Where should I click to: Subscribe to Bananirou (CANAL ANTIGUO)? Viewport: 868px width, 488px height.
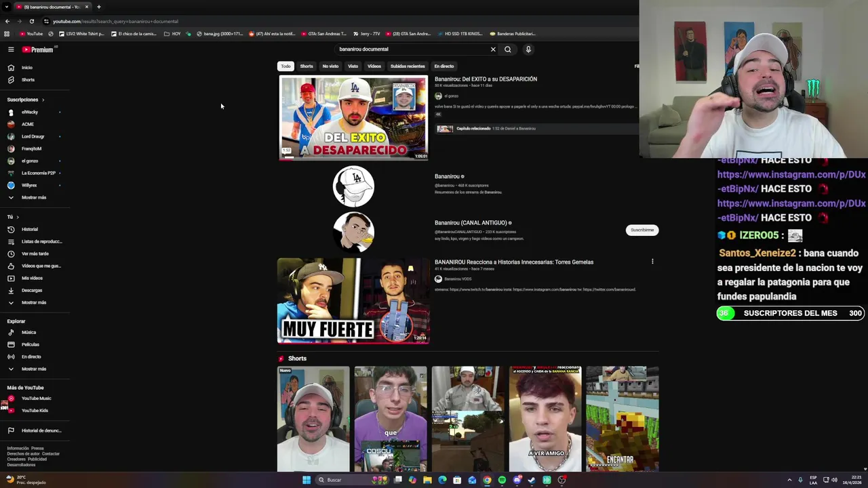[642, 230]
